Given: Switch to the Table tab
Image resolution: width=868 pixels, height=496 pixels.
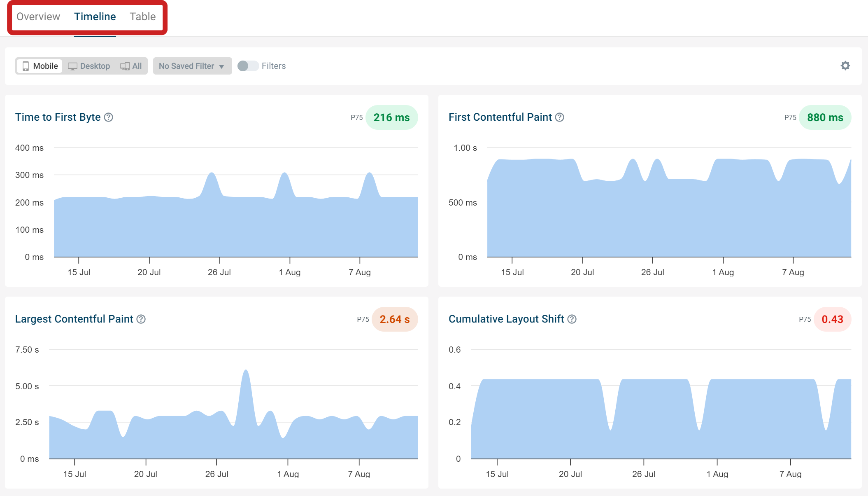Looking at the screenshot, I should pos(143,16).
